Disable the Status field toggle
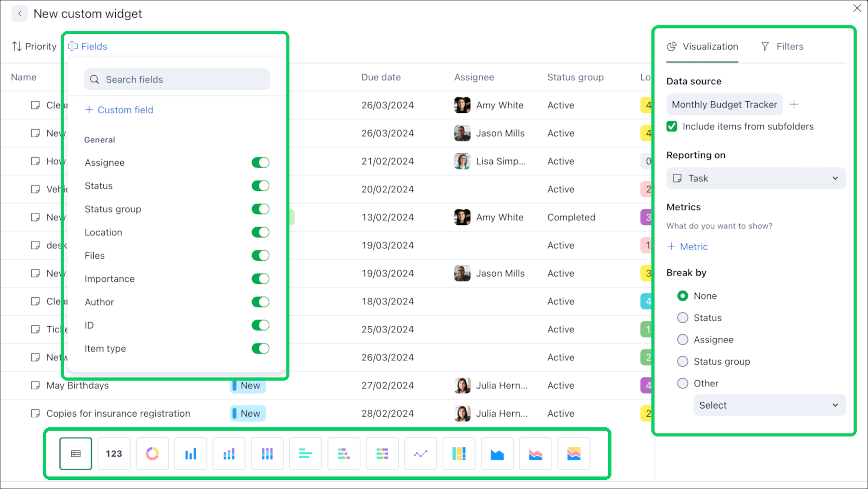 (260, 185)
